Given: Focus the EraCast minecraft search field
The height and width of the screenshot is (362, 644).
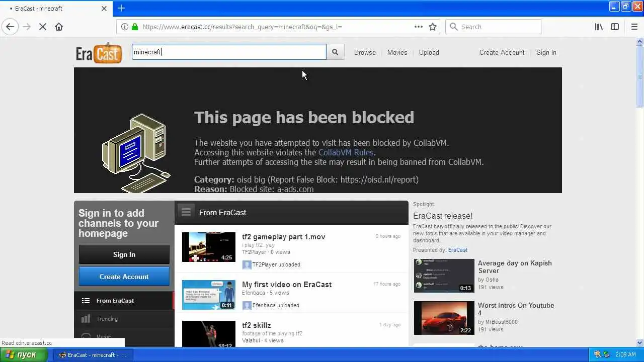Looking at the screenshot, I should point(229,52).
